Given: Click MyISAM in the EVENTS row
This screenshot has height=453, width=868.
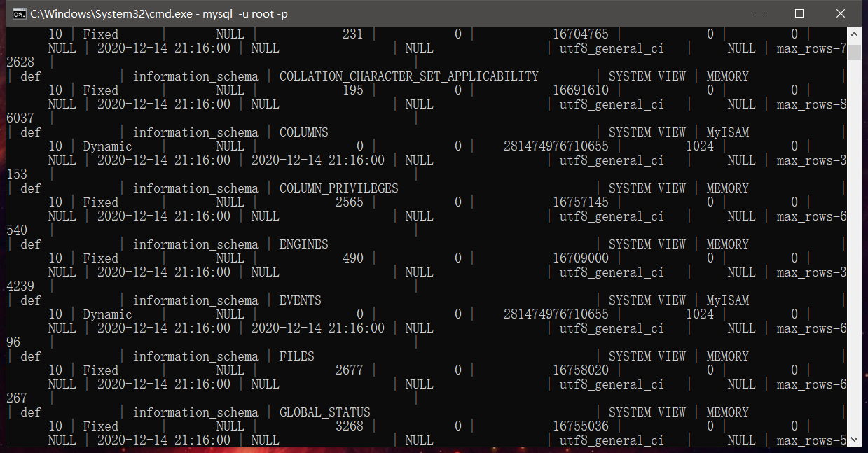Looking at the screenshot, I should click(x=728, y=300).
